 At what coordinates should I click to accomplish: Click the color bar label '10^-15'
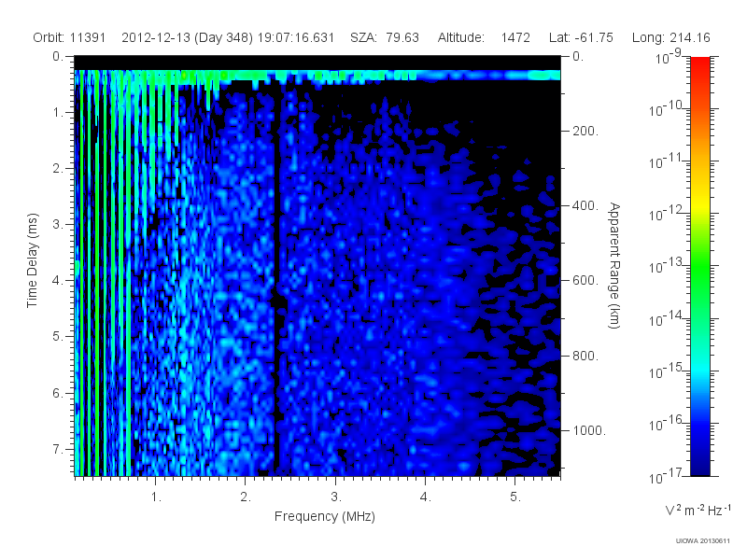[x=668, y=371]
